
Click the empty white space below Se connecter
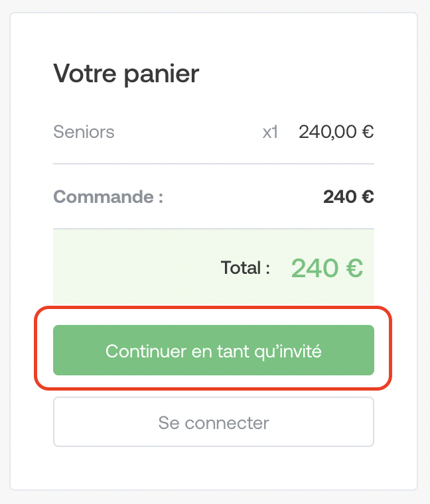click(214, 468)
